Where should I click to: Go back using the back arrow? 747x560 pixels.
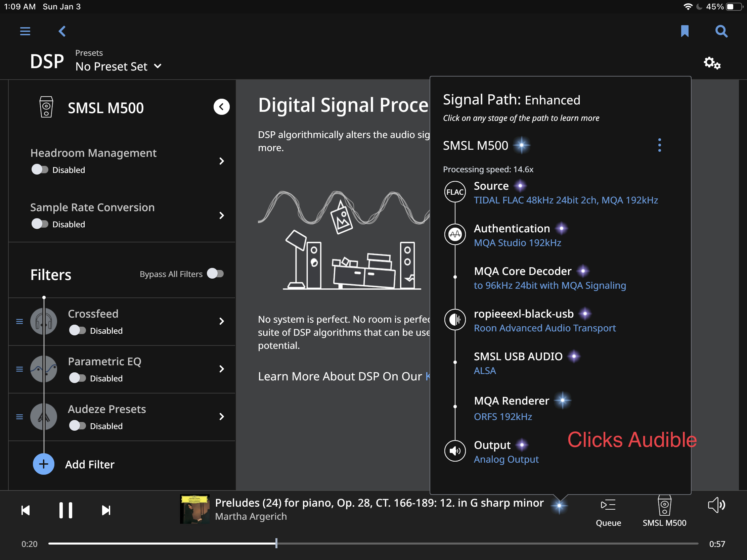click(62, 32)
